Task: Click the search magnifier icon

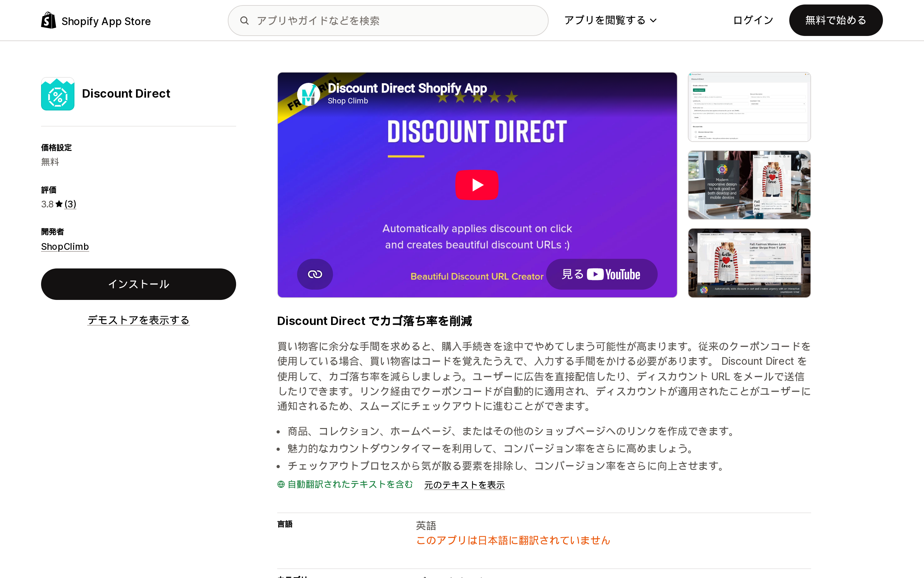Action: 244,21
